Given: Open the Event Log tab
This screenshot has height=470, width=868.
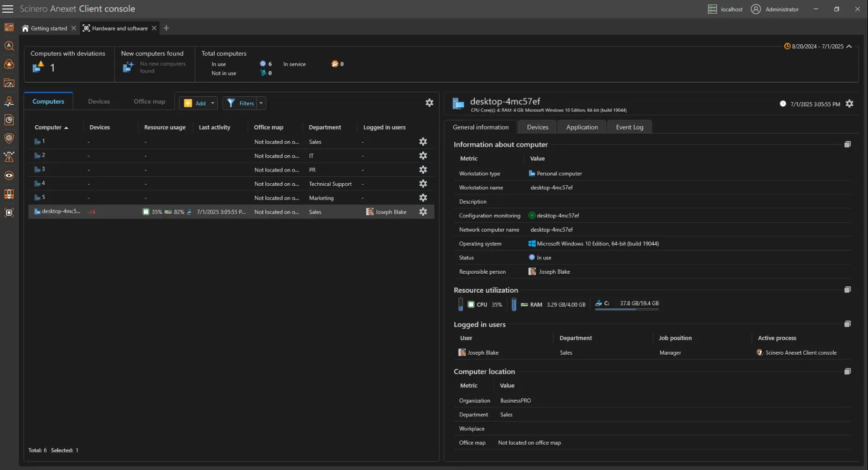Looking at the screenshot, I should (630, 127).
